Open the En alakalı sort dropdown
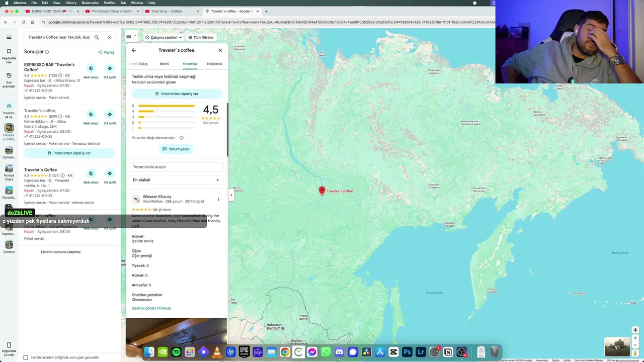This screenshot has width=644, height=362. coord(176,179)
